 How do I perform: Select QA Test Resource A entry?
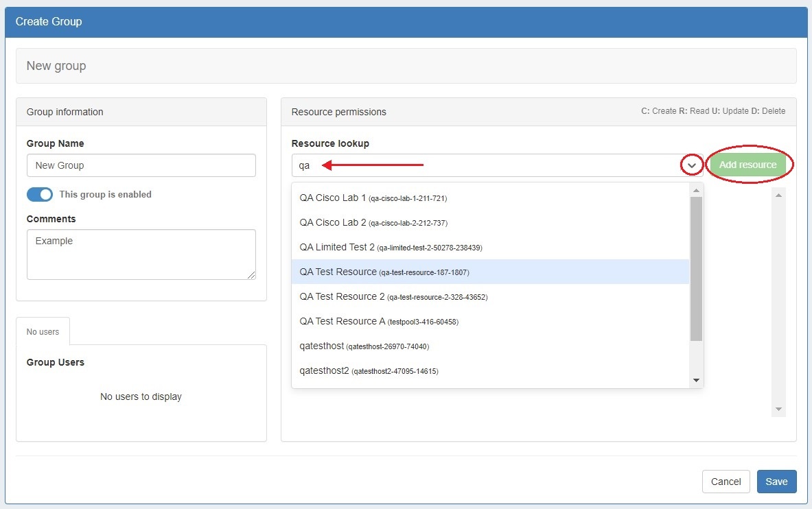378,322
